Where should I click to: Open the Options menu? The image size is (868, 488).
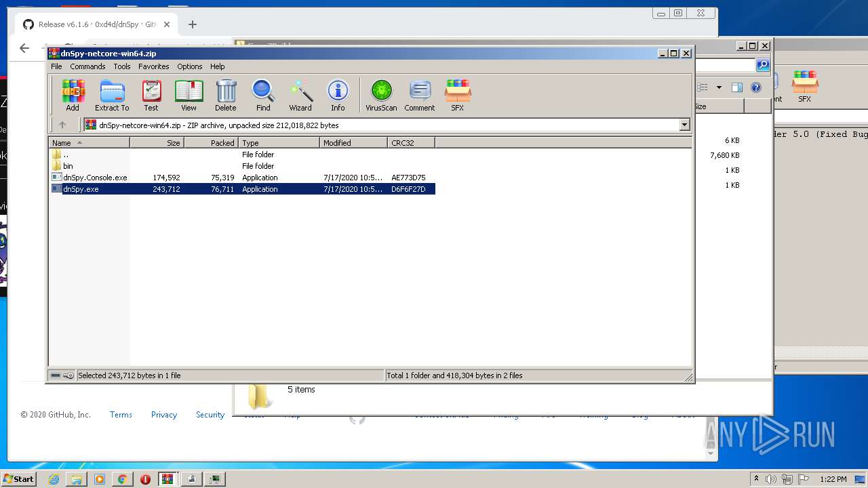tap(190, 66)
